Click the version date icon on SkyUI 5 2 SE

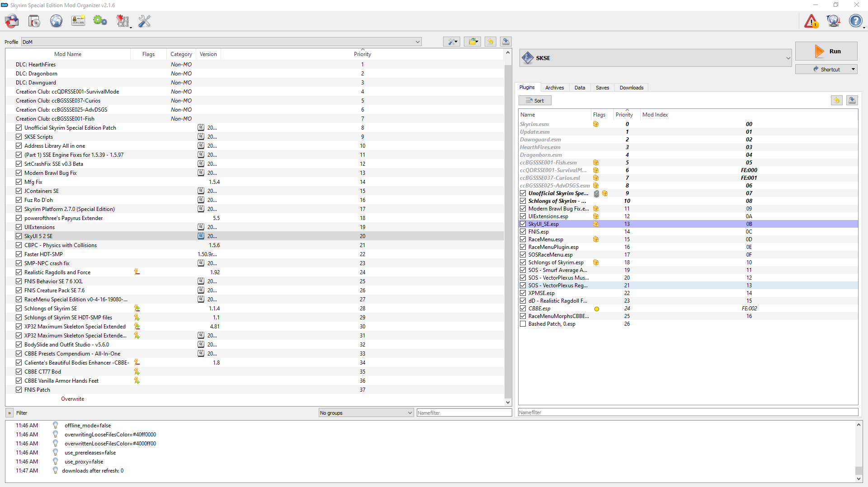[x=201, y=236]
